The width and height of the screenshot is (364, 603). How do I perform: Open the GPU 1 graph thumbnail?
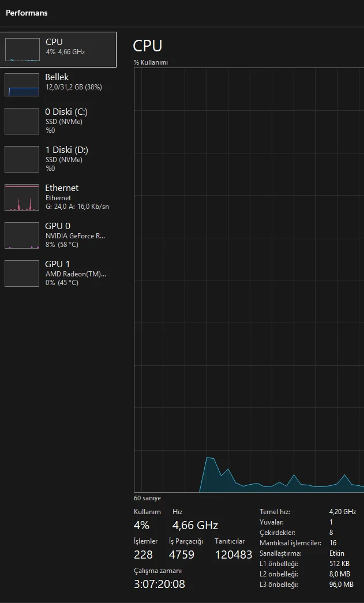22,274
